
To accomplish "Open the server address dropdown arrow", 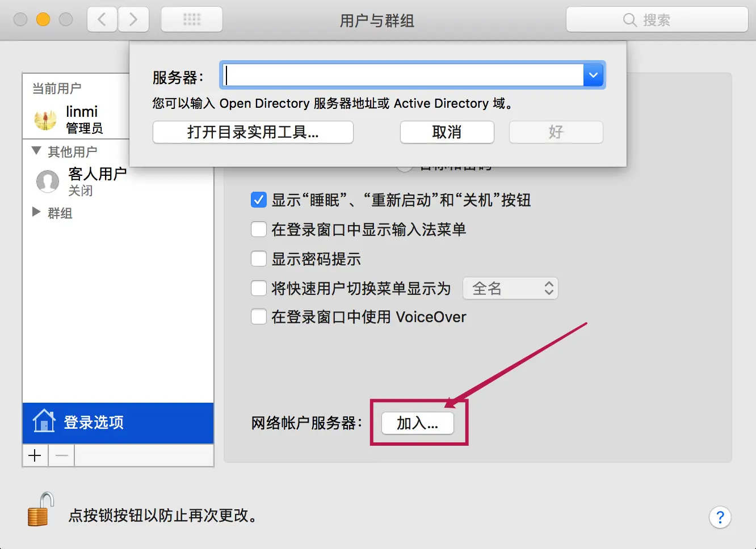I will [x=594, y=75].
